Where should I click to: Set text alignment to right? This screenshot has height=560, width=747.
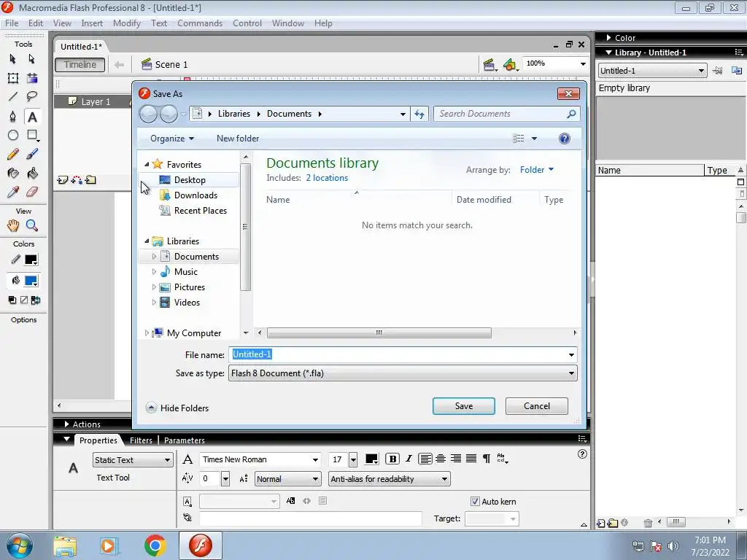456,459
